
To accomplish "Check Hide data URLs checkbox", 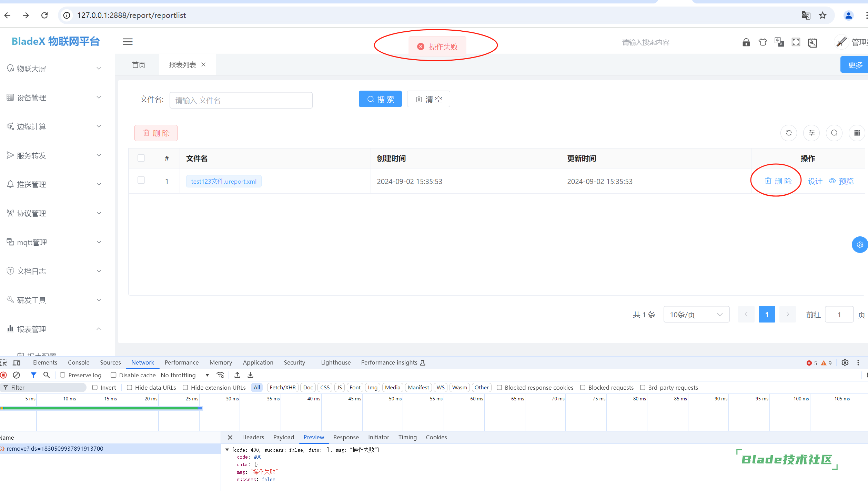I will pyautogui.click(x=129, y=387).
